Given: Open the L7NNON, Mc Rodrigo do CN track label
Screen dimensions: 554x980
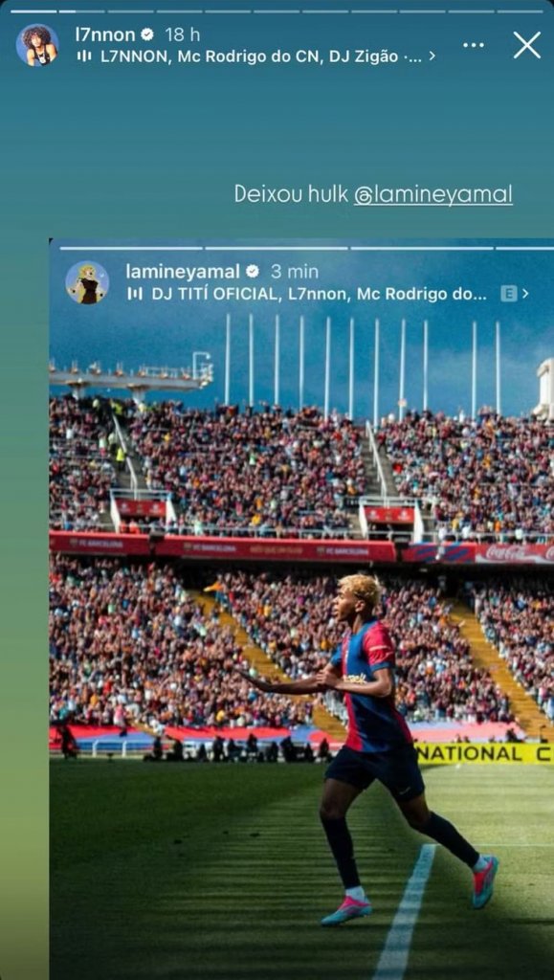Looking at the screenshot, I should click(260, 56).
